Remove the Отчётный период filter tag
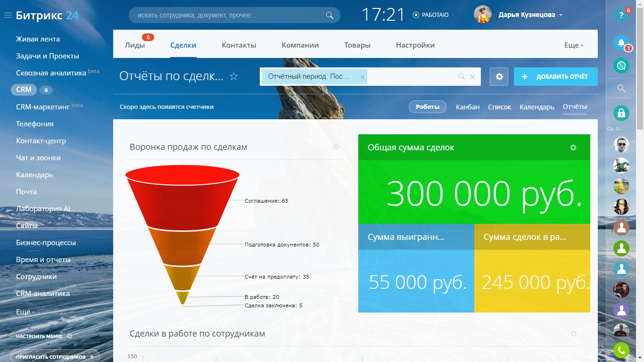The height and width of the screenshot is (362, 644). (362, 76)
